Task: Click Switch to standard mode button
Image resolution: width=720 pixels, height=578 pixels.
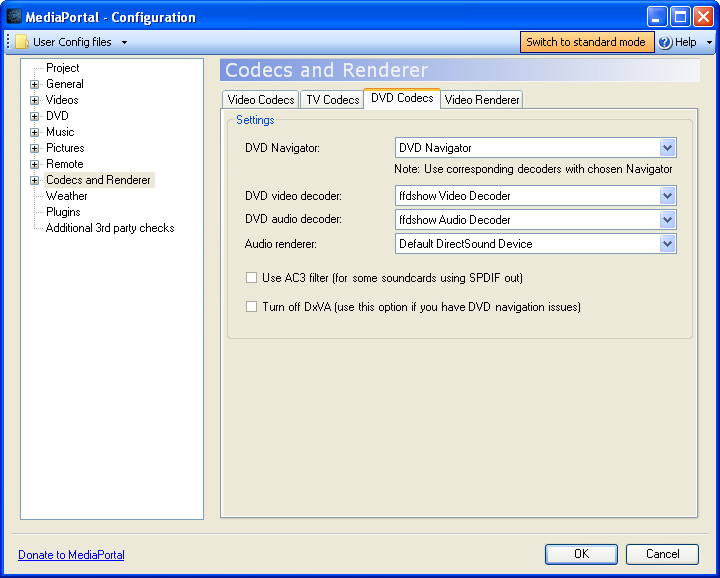Action: (586, 42)
